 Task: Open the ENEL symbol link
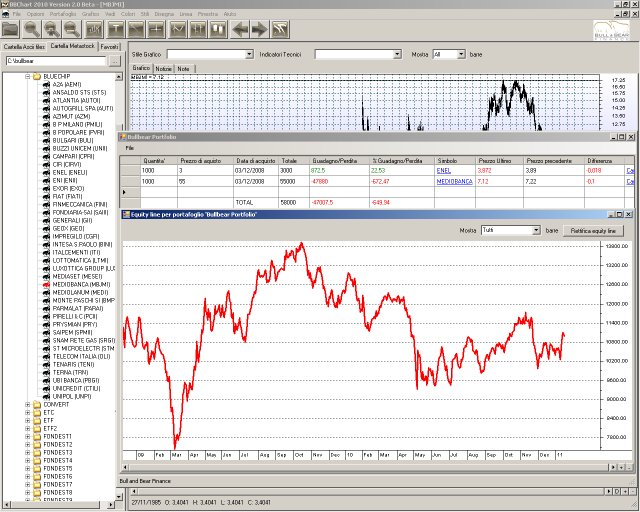(x=444, y=171)
